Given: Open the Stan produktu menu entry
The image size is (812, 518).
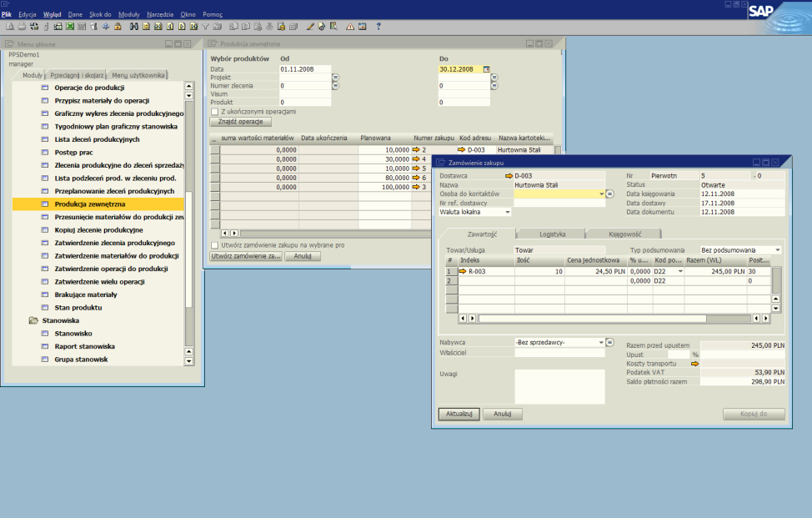Looking at the screenshot, I should point(78,308).
